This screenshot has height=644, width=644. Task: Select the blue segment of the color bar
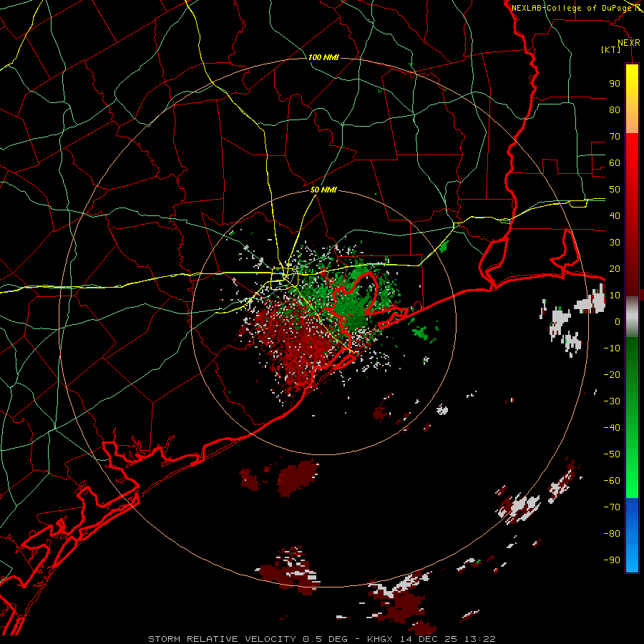[x=632, y=535]
